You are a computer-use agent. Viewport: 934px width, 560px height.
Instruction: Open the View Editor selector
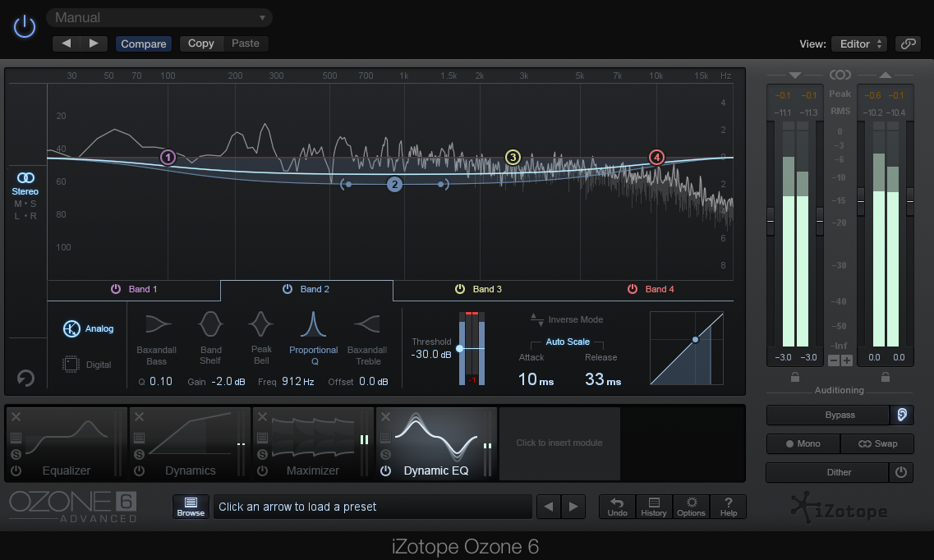[x=858, y=44]
